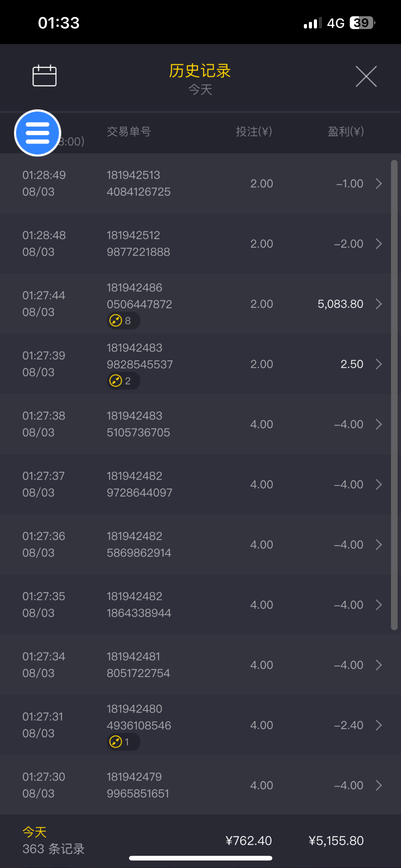401x868 pixels.
Task: Tap the blue floating menu button
Action: click(x=38, y=133)
